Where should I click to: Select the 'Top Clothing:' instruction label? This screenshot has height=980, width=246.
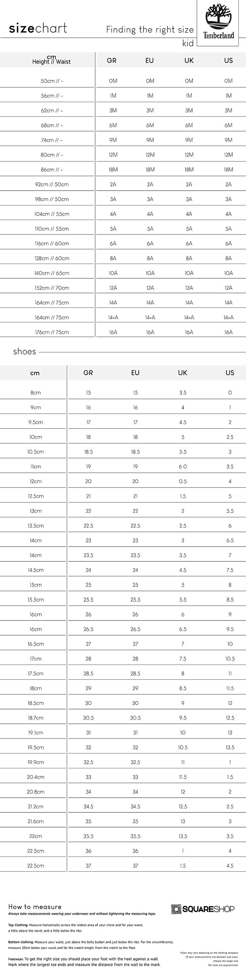click(x=18, y=925)
